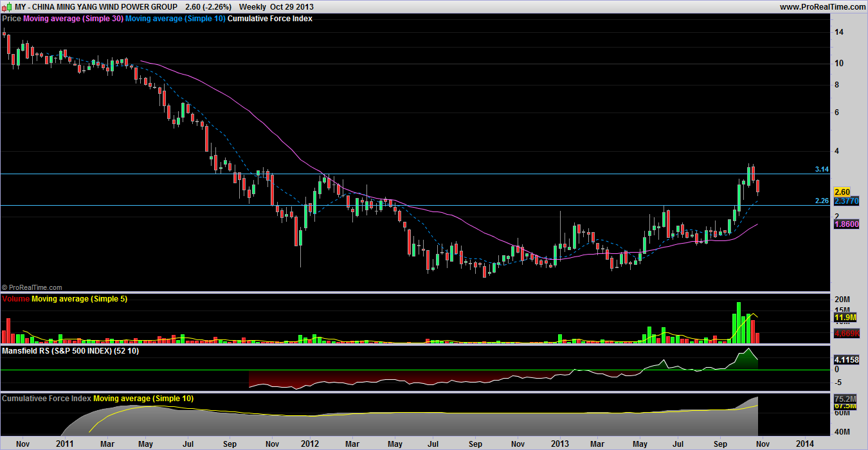Click the candlestick chart icon beside the ticker

[7, 6]
